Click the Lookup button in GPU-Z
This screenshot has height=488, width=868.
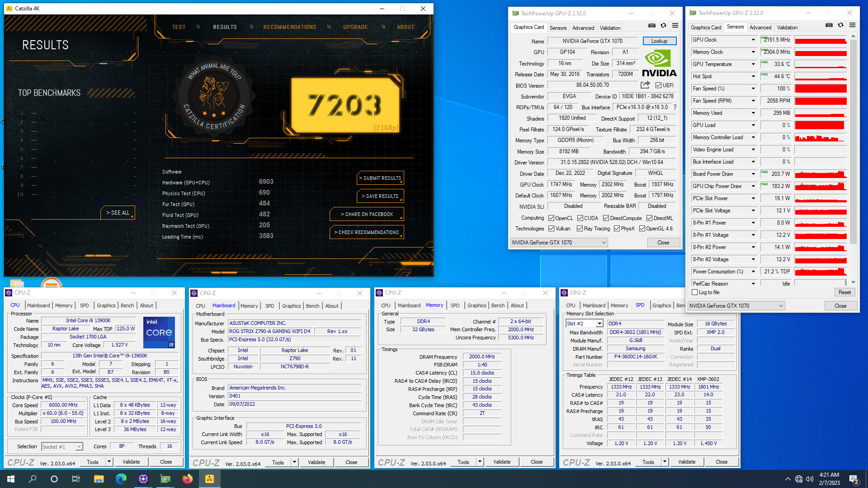tap(659, 41)
